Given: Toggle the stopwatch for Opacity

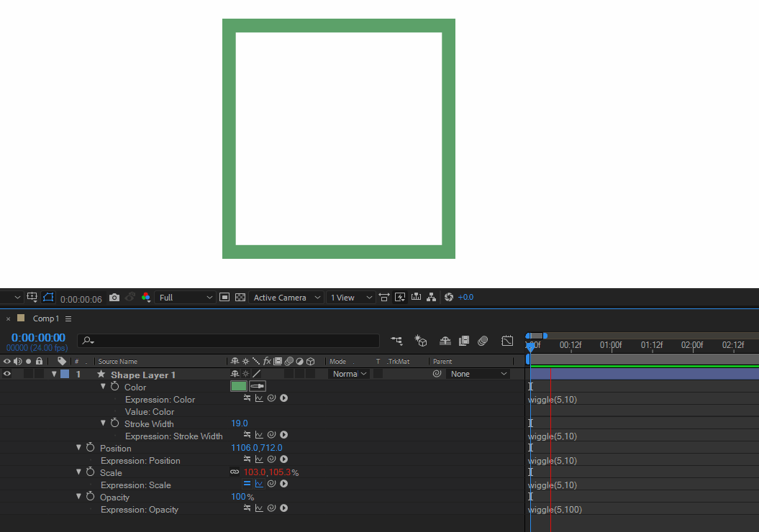Looking at the screenshot, I should (x=90, y=496).
